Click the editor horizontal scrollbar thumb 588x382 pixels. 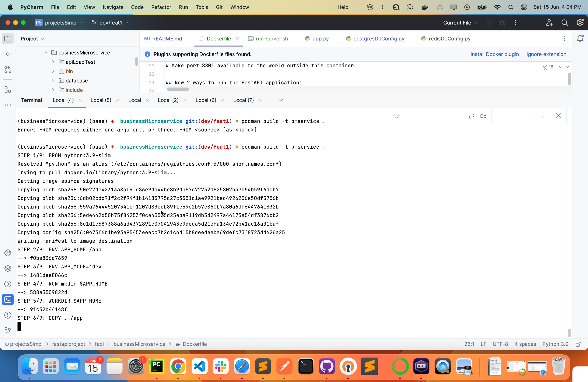(x=178, y=89)
